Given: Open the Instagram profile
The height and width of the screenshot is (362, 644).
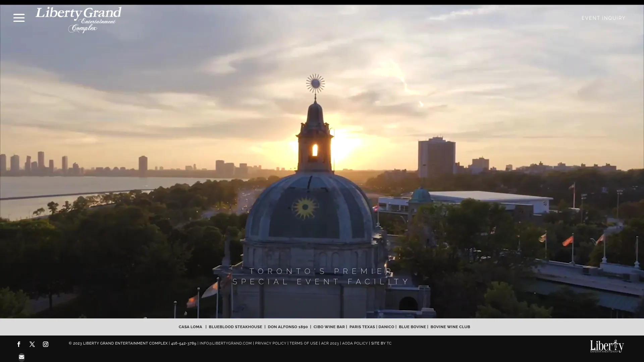Looking at the screenshot, I should (45, 344).
